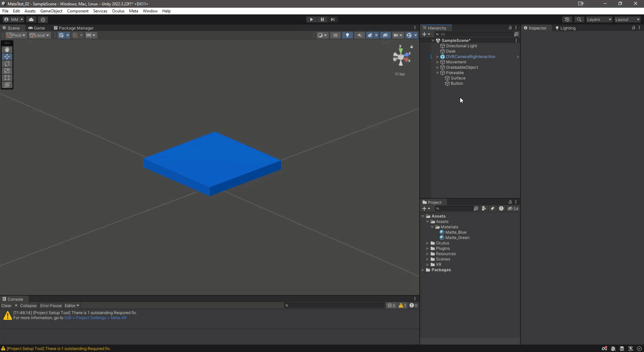This screenshot has height=352, width=644.
Task: Open the Undo History icon
Action: 567,19
